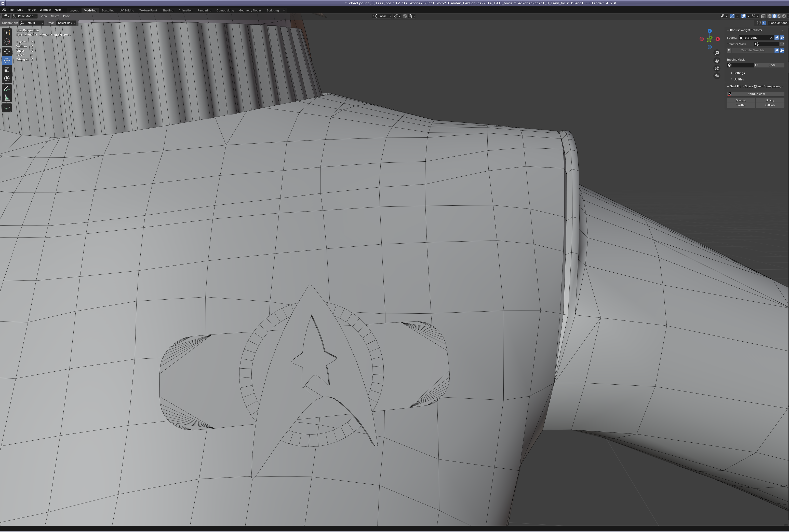Click wrench icon beside Transfer Weights
789x532 pixels.
[x=782, y=51]
